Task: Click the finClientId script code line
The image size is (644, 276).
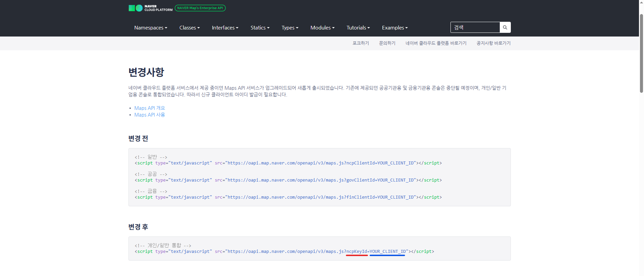Action: (288, 197)
